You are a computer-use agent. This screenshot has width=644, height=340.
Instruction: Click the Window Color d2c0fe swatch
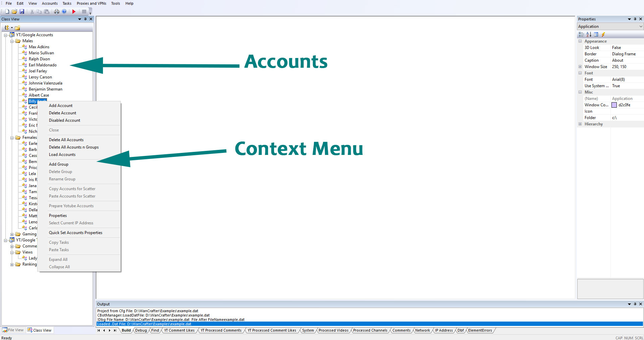click(x=614, y=105)
